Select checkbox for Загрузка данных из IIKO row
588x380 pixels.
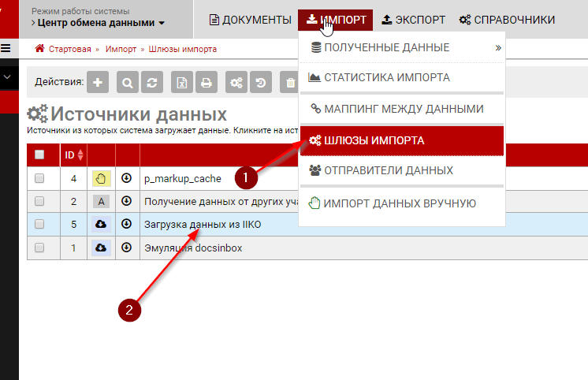point(39,225)
